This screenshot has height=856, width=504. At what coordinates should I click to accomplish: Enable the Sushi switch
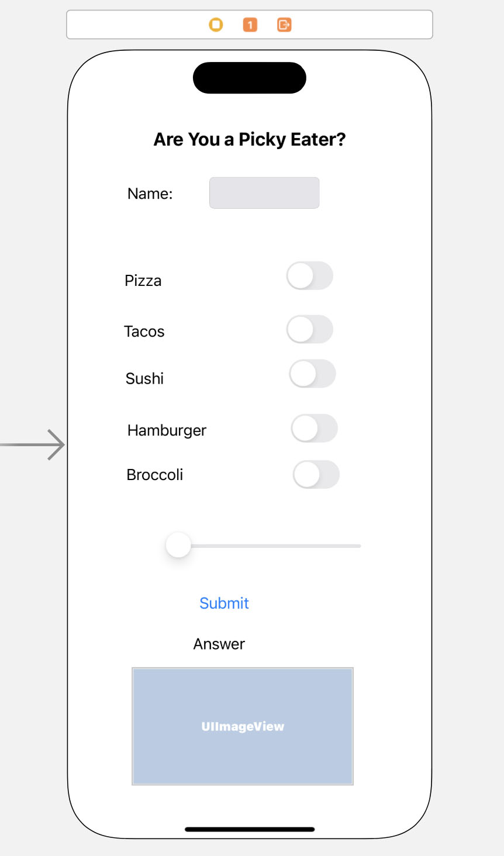click(312, 374)
